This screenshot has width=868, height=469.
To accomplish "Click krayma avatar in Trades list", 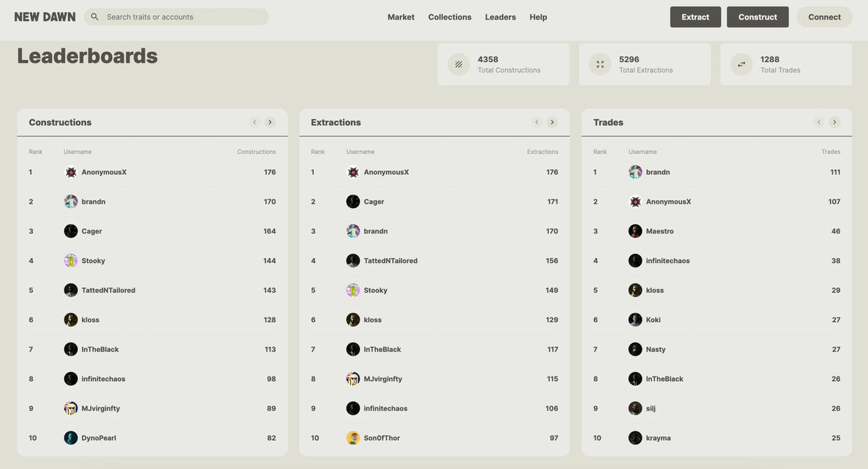I will click(x=635, y=438).
